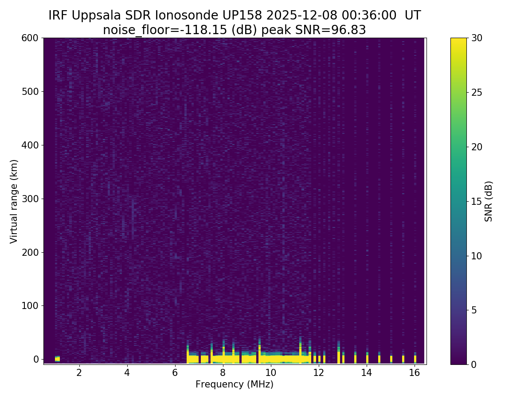Click the 2 tick label on frequency axis
Screen dimensions: 532x399
[x=79, y=373]
